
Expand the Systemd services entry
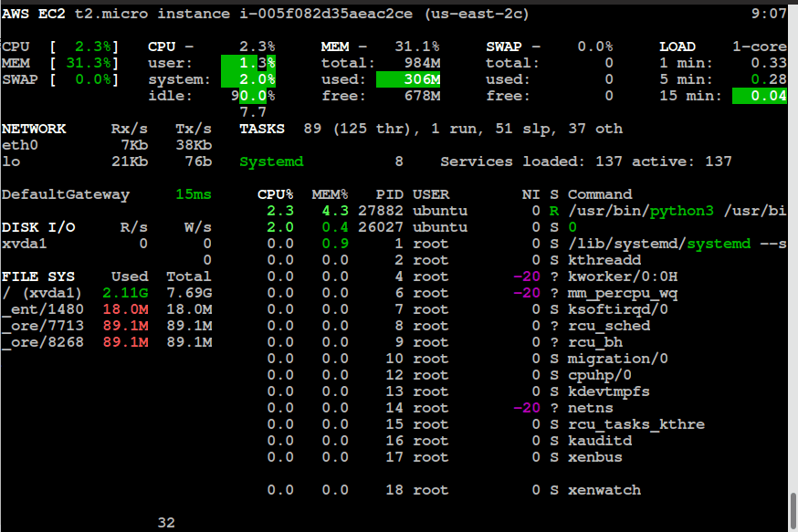click(x=271, y=162)
